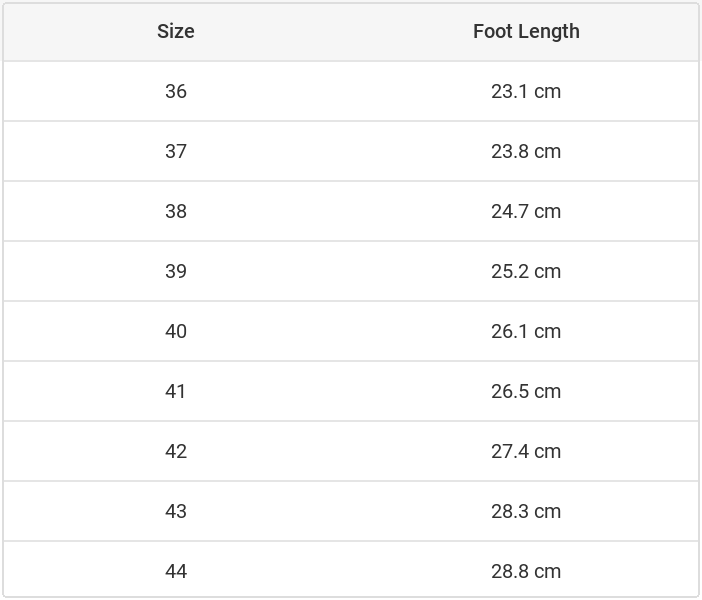Screen dimensions: 702x600
Task: Click size 39 in the table
Action: pyautogui.click(x=176, y=271)
